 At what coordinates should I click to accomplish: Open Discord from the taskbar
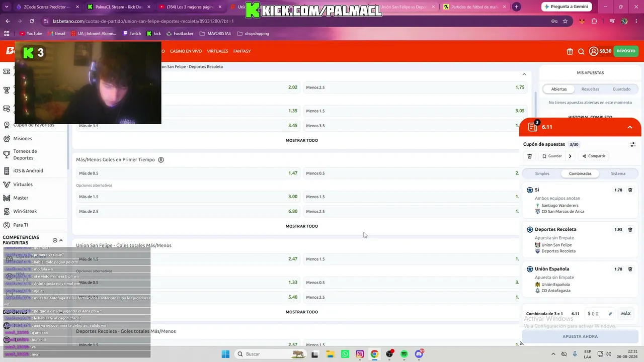[x=419, y=354]
